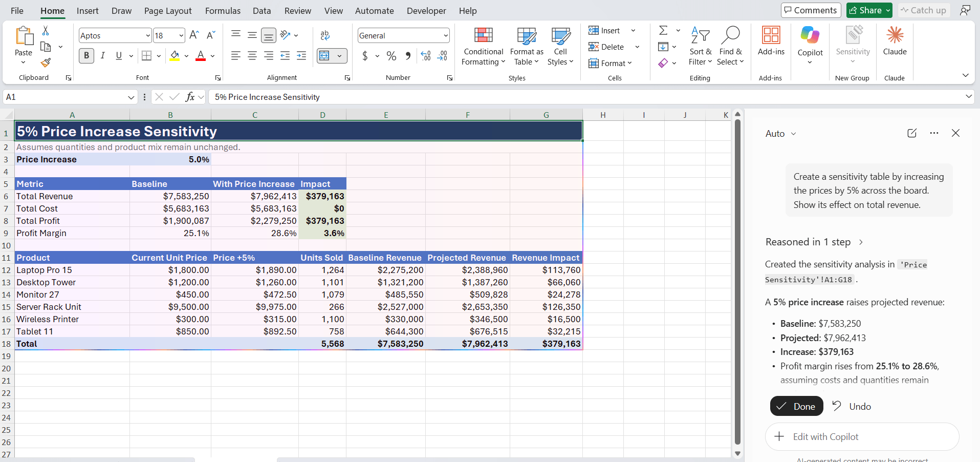
Task: Decrease font size with smaller A icon
Action: [x=211, y=35]
